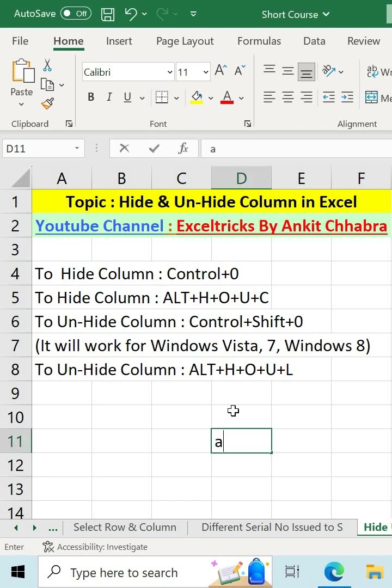Open the Page Layout tab
This screenshot has width=392, height=588.
[185, 41]
